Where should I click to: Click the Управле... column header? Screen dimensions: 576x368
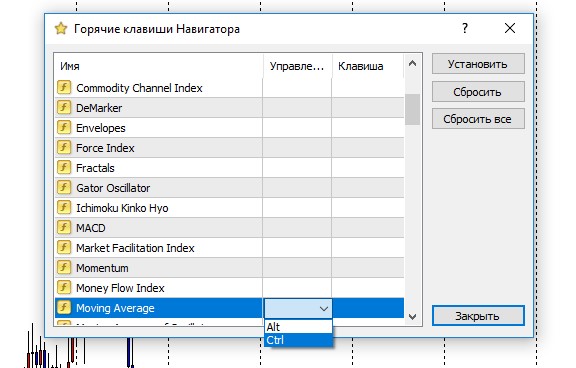click(297, 66)
